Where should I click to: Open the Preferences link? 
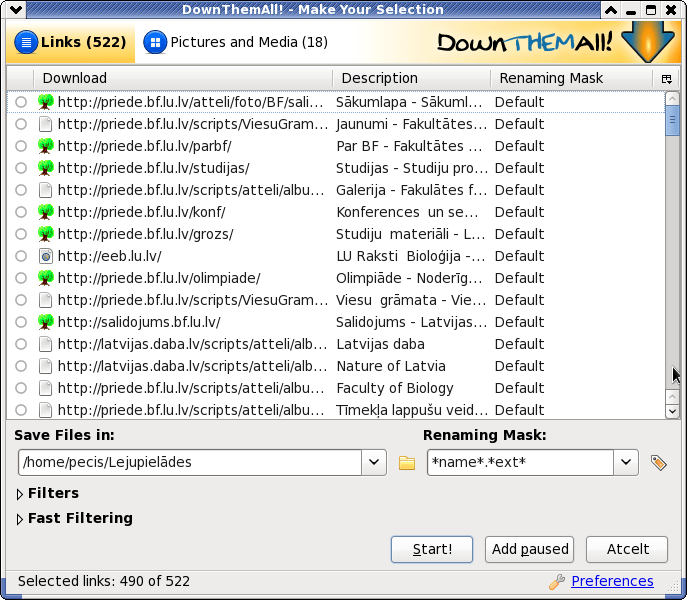click(x=612, y=581)
